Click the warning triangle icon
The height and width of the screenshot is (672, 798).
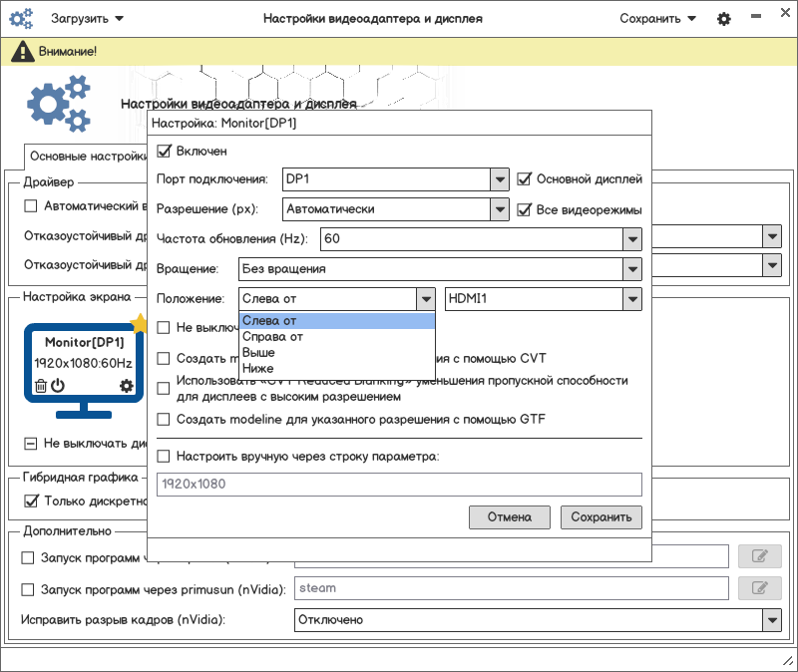(x=22, y=52)
